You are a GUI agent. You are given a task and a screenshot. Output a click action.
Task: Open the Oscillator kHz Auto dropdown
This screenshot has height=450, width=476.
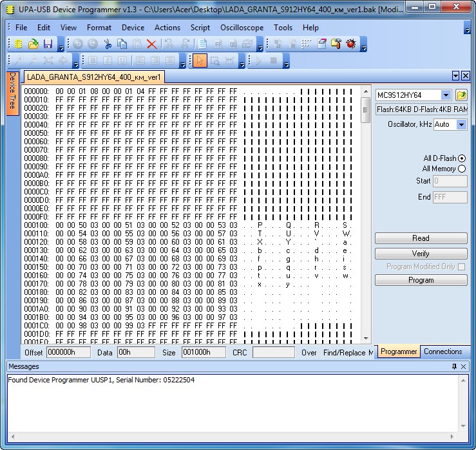coord(461,124)
